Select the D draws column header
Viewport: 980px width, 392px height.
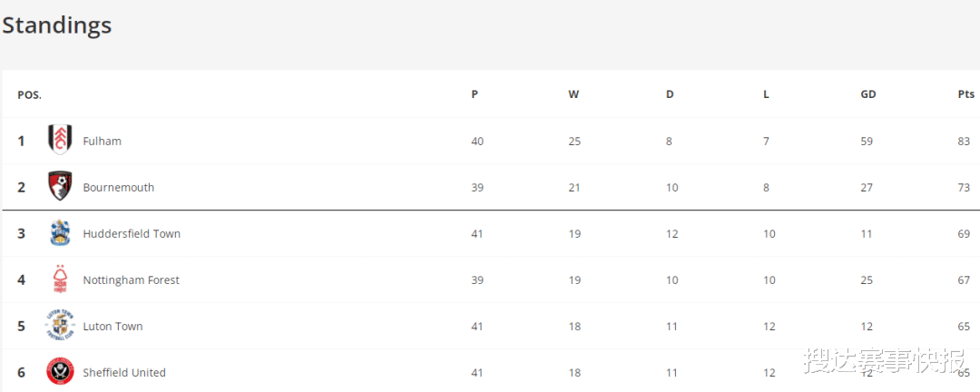pyautogui.click(x=670, y=94)
